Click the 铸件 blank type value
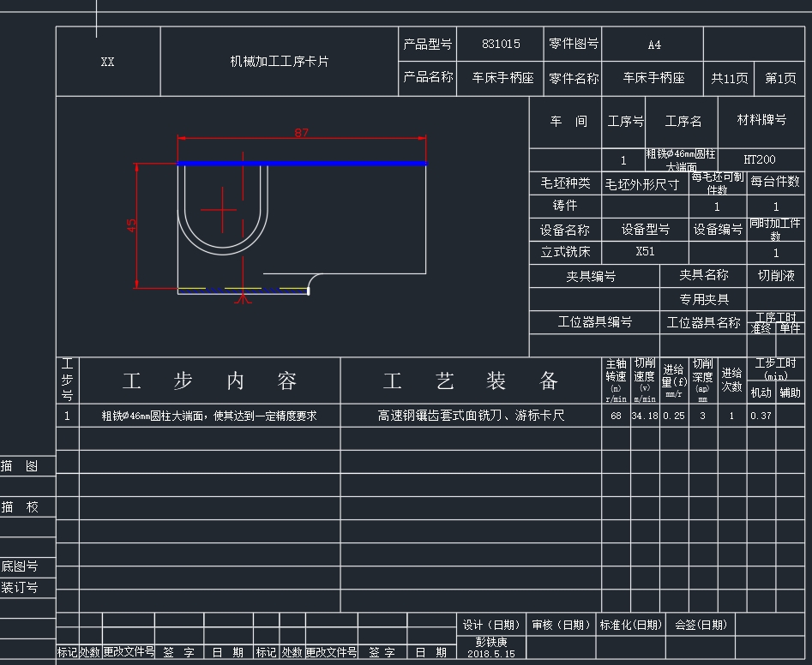Screen dimensions: 812x665 [565, 206]
